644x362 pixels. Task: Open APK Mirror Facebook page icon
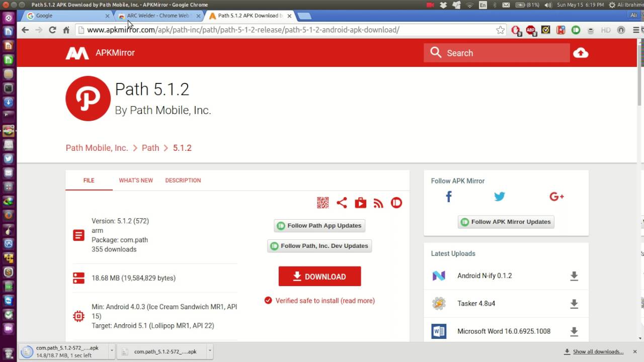449,197
